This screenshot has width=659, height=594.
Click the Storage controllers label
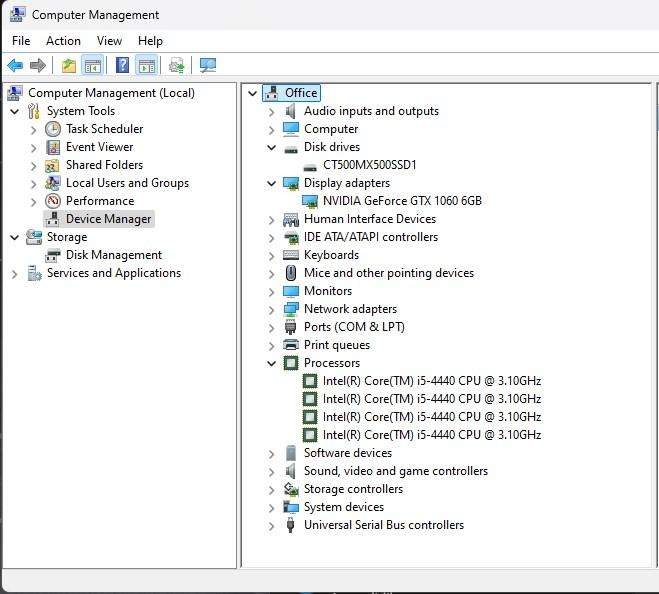[x=353, y=489]
